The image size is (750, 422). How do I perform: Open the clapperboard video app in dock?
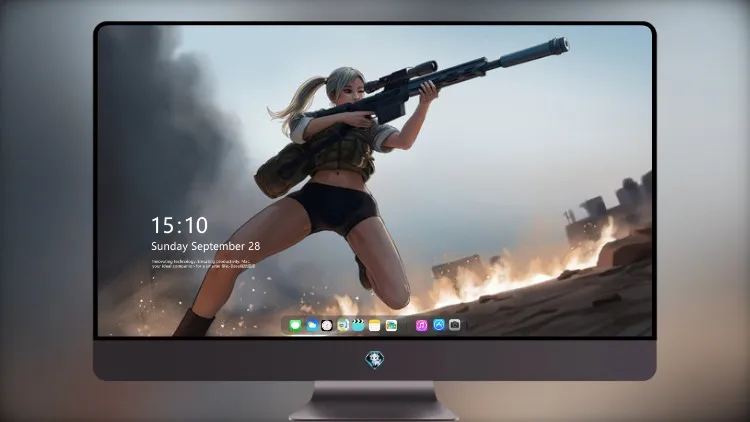click(x=358, y=325)
